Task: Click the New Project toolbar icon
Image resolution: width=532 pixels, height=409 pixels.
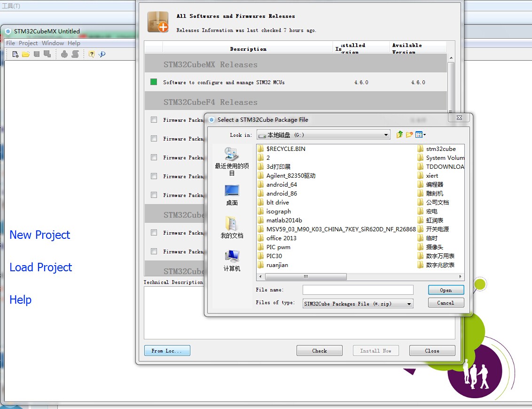Action: [15, 54]
